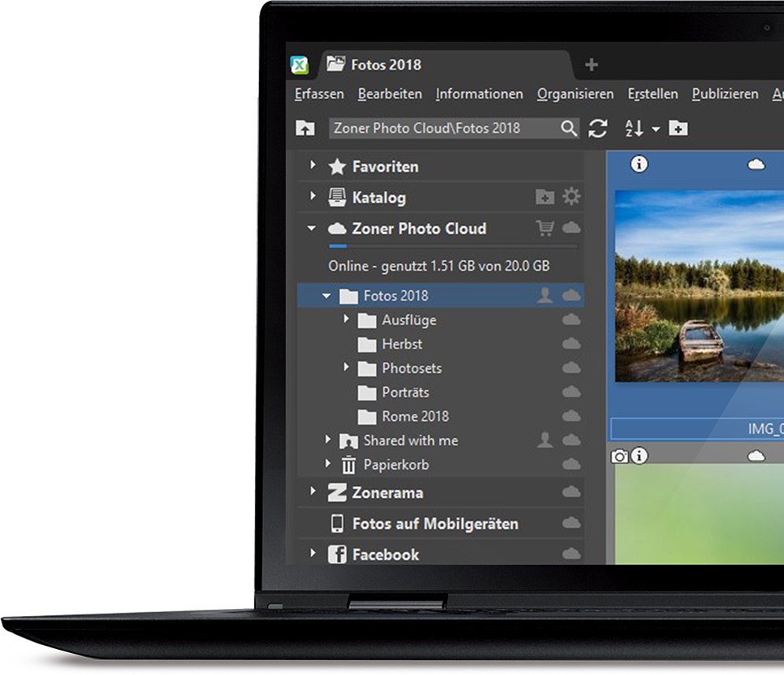Click cloud icon in the Fotos 2018 row

tap(571, 295)
